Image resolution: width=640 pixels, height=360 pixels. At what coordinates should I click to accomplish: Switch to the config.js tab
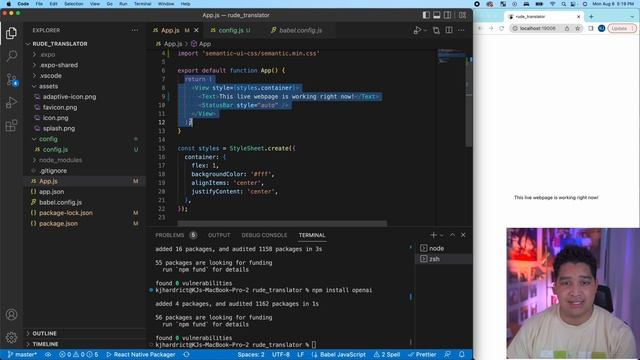[x=231, y=30]
